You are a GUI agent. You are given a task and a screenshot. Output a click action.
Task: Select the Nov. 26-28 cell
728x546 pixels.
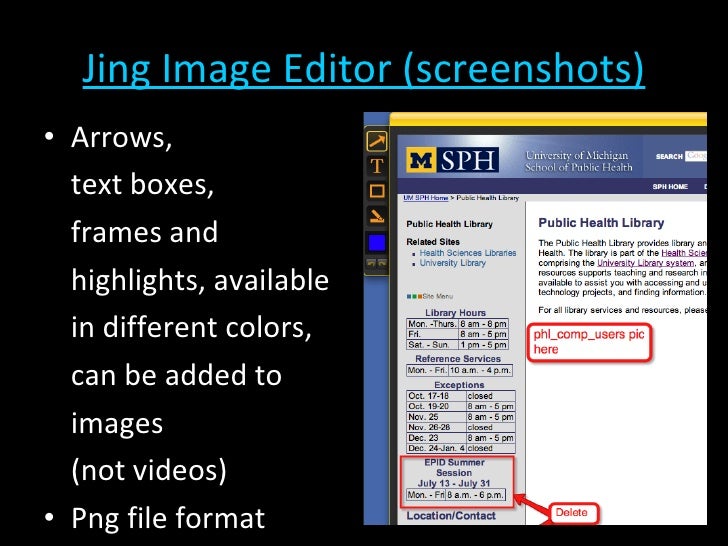[436, 427]
